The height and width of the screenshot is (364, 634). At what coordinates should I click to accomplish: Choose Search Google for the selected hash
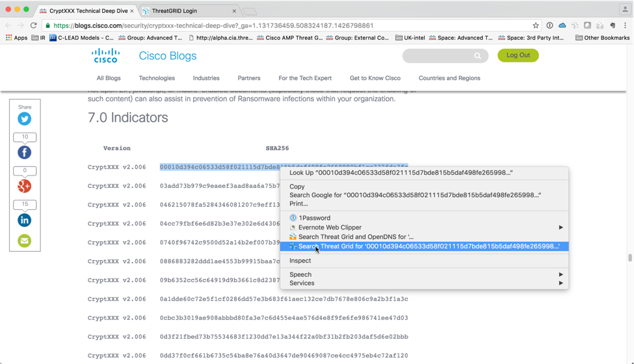point(424,195)
